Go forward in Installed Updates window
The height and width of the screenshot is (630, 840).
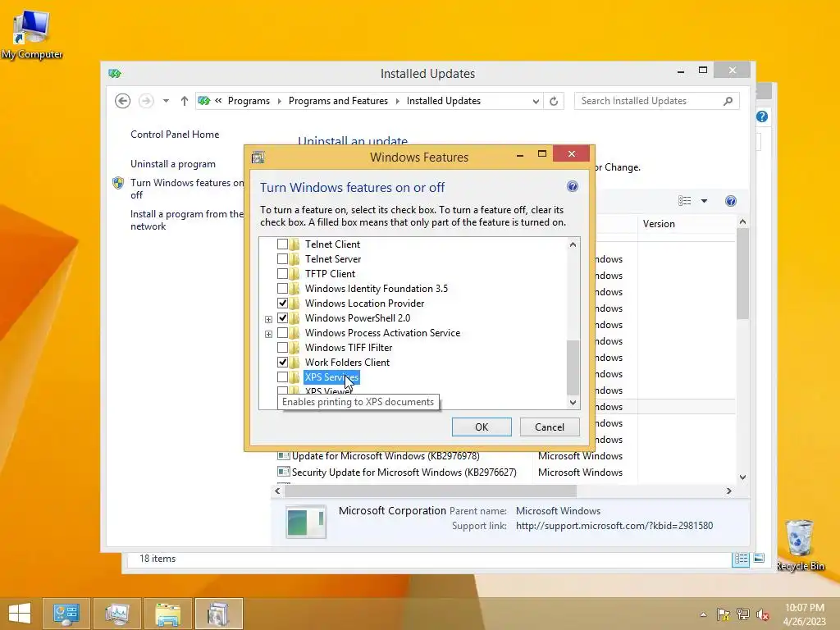tap(146, 101)
